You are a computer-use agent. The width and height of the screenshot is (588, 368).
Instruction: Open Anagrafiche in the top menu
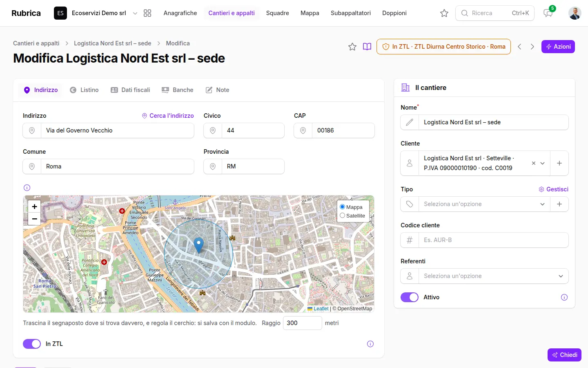(x=180, y=13)
